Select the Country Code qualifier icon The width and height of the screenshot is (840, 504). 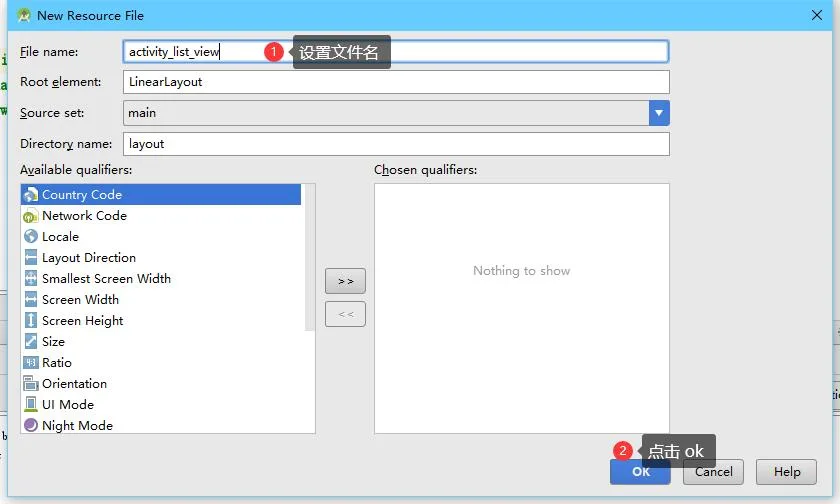[x=31, y=194]
